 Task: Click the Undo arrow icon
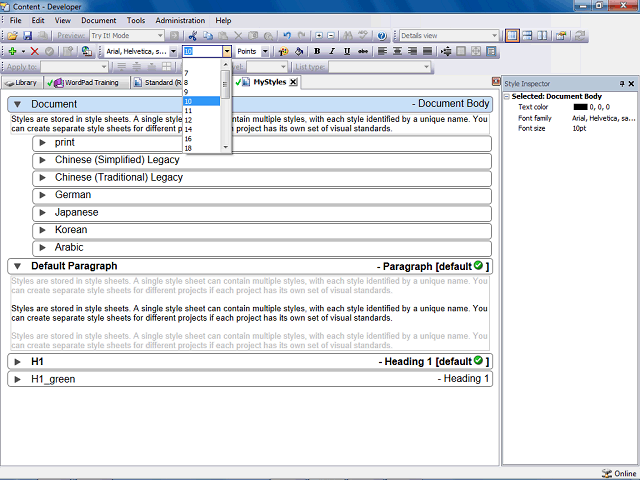pyautogui.click(x=287, y=36)
